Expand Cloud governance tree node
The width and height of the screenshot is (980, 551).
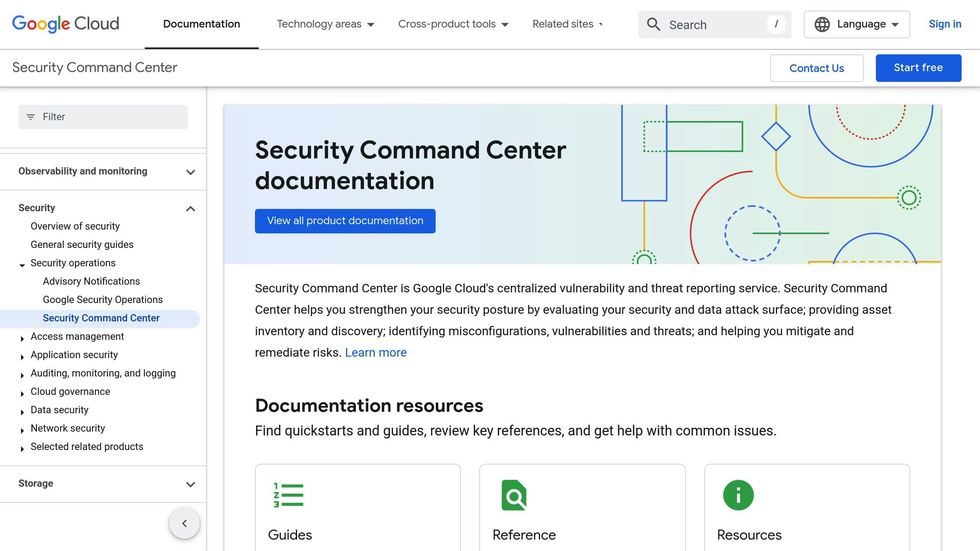click(22, 393)
